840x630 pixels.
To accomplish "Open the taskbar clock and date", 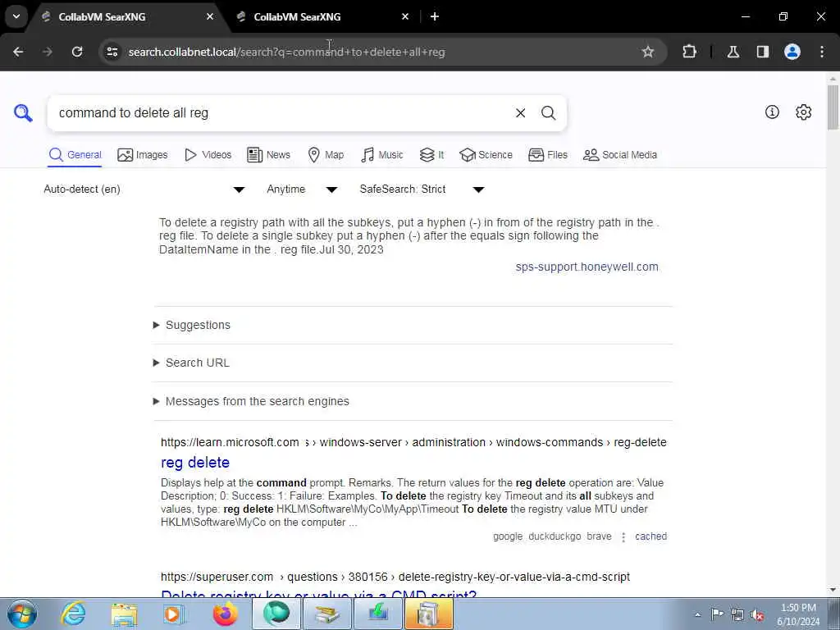I will tap(798, 614).
